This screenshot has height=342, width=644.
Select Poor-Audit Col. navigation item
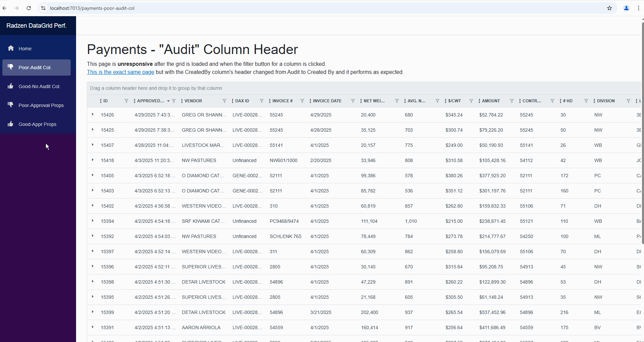37,68
